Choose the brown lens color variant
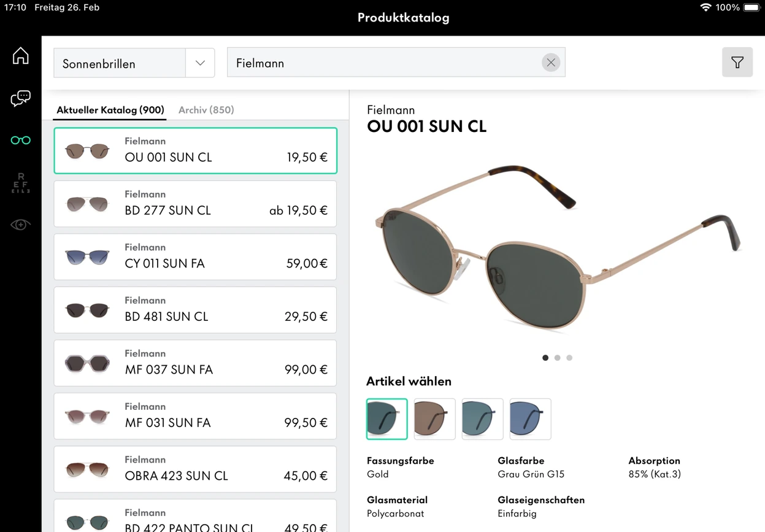Viewport: 765px width, 532px height. (435, 419)
